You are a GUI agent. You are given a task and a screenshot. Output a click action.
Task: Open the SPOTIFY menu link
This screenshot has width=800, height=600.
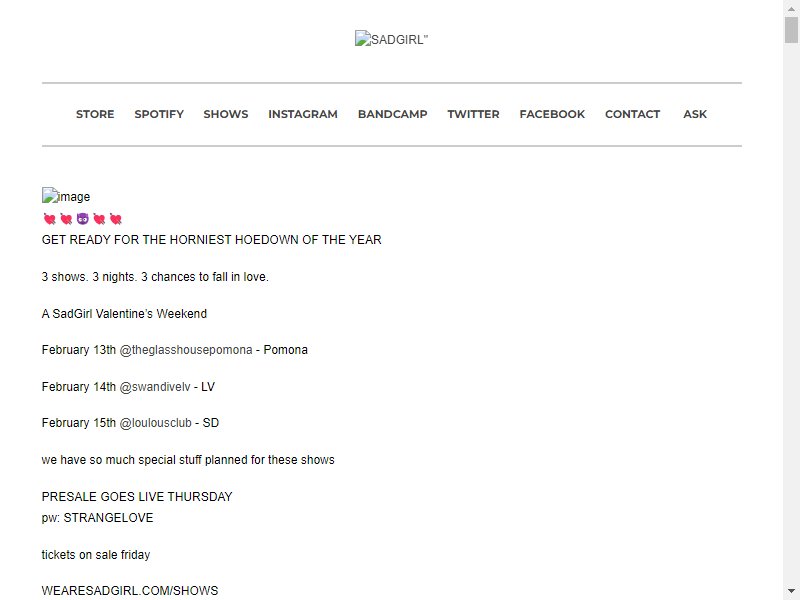tap(159, 114)
